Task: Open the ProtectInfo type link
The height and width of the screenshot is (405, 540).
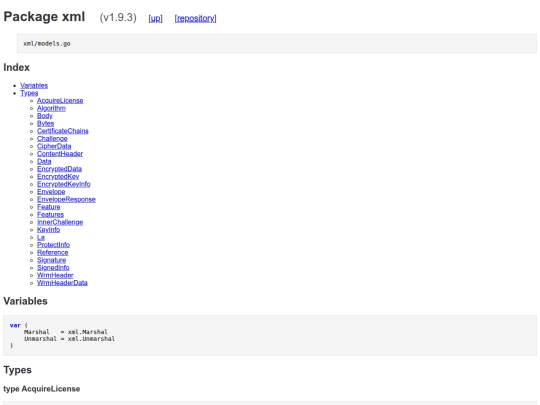Action: point(53,245)
